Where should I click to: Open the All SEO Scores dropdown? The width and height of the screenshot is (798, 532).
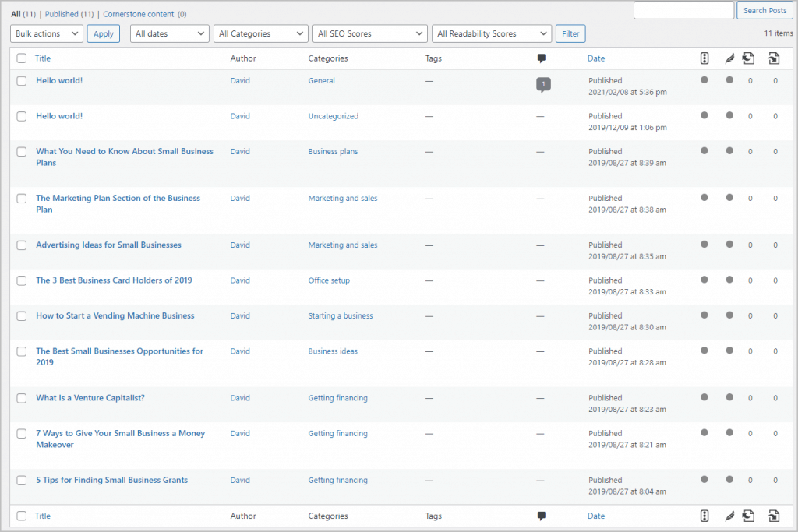[x=370, y=33]
